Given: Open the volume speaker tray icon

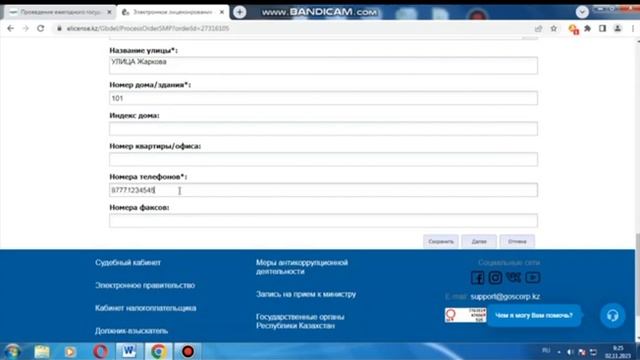Looking at the screenshot, I should tap(570, 352).
